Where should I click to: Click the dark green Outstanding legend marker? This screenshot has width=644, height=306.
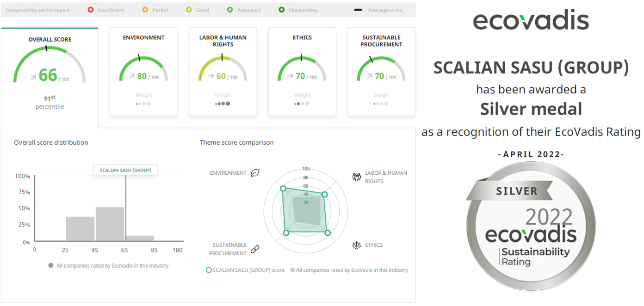click(x=282, y=10)
